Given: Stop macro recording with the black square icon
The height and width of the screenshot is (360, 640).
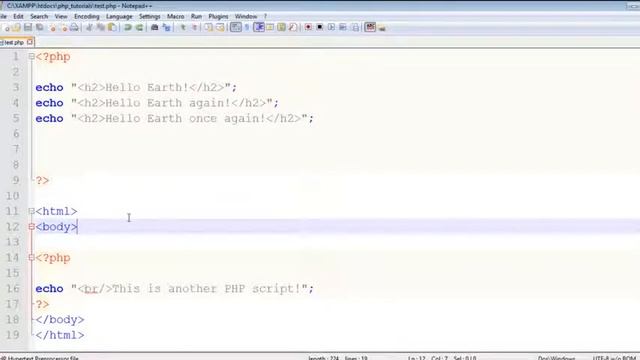Looking at the screenshot, I should [x=320, y=28].
